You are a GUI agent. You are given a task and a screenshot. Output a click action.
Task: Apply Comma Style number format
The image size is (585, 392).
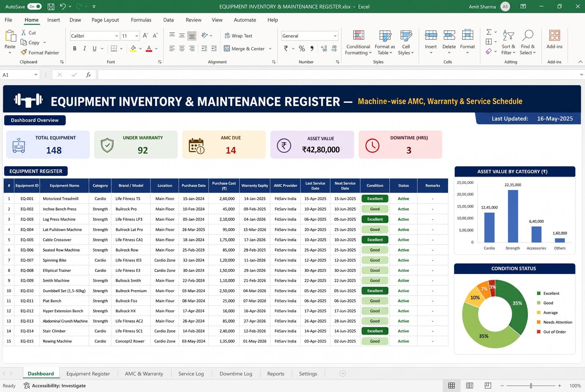tap(312, 48)
